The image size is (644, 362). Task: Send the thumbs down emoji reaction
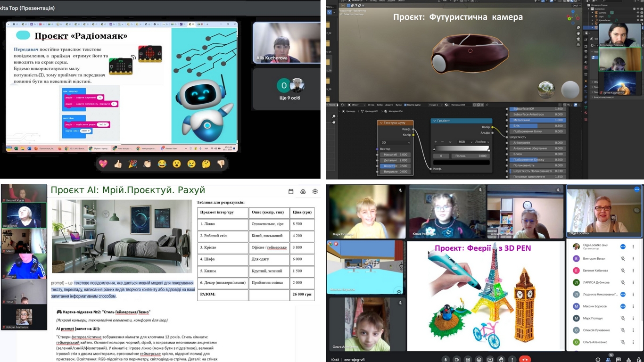[221, 164]
